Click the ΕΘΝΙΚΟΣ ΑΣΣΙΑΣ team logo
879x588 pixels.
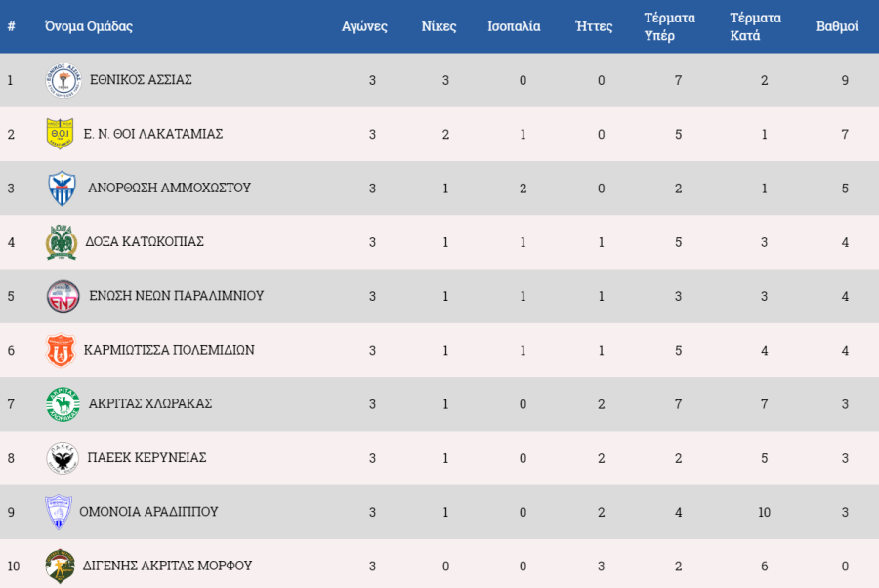(63, 80)
